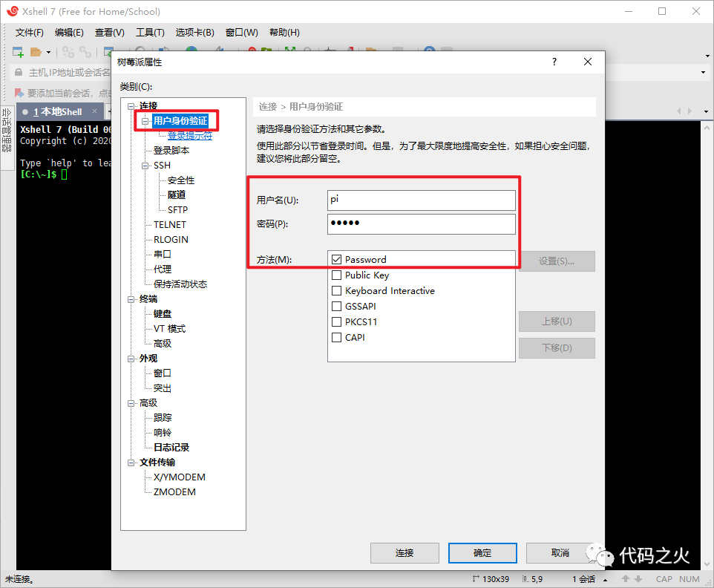Collapse the 连接 tree node
Viewport: 714px width, 588px height.
point(131,106)
